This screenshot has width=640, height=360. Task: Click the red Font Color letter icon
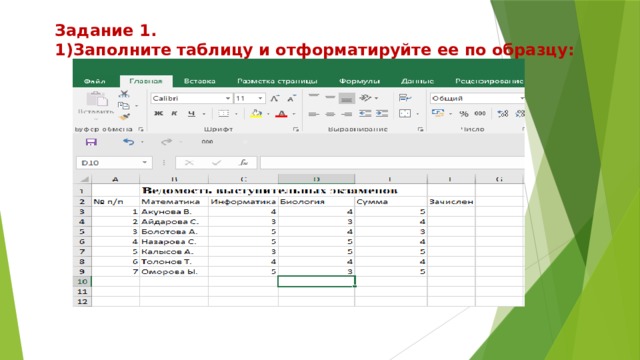tap(281, 114)
